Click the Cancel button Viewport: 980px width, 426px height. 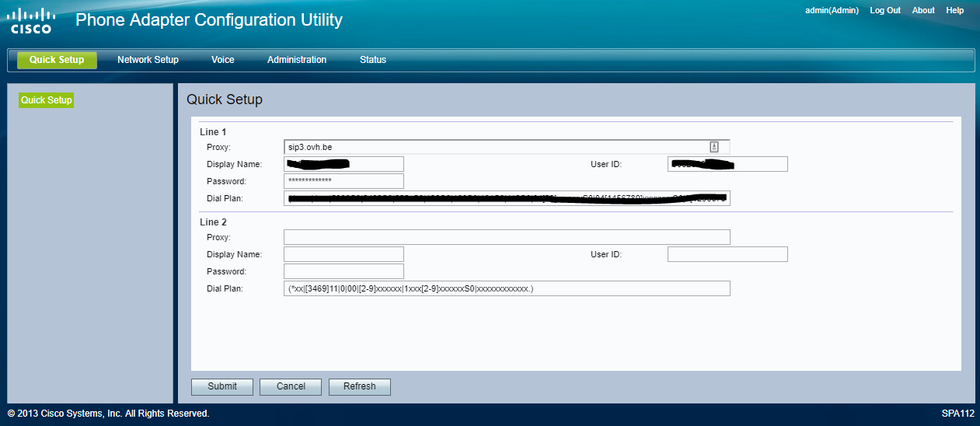tap(291, 386)
